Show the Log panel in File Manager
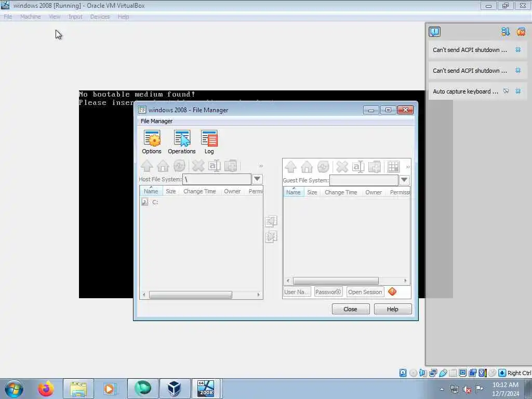 click(209, 142)
